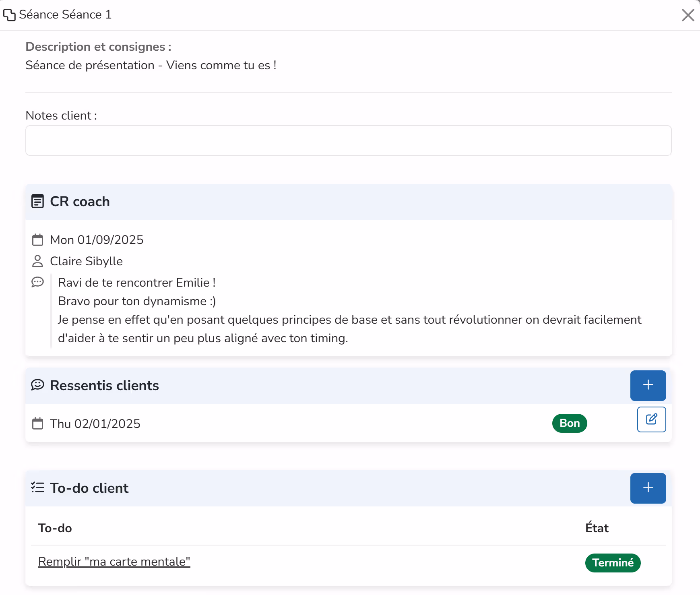Focus the Notes client input field
This screenshot has width=700, height=595.
click(348, 140)
